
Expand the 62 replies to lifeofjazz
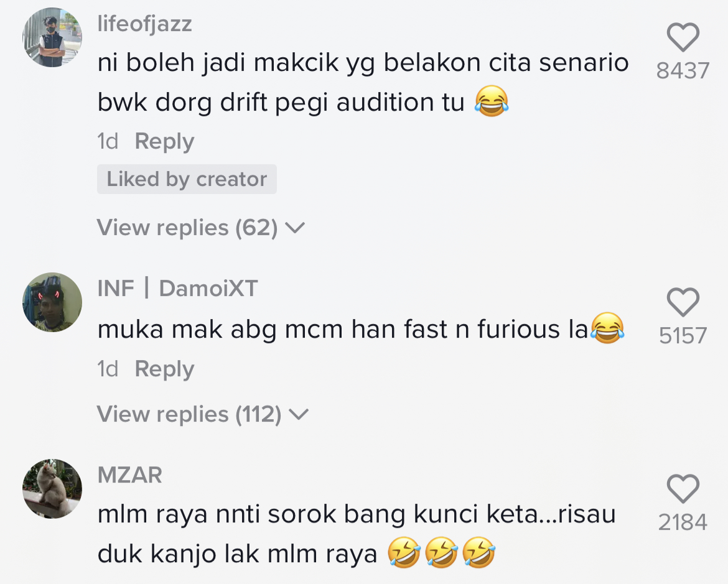coord(187,228)
